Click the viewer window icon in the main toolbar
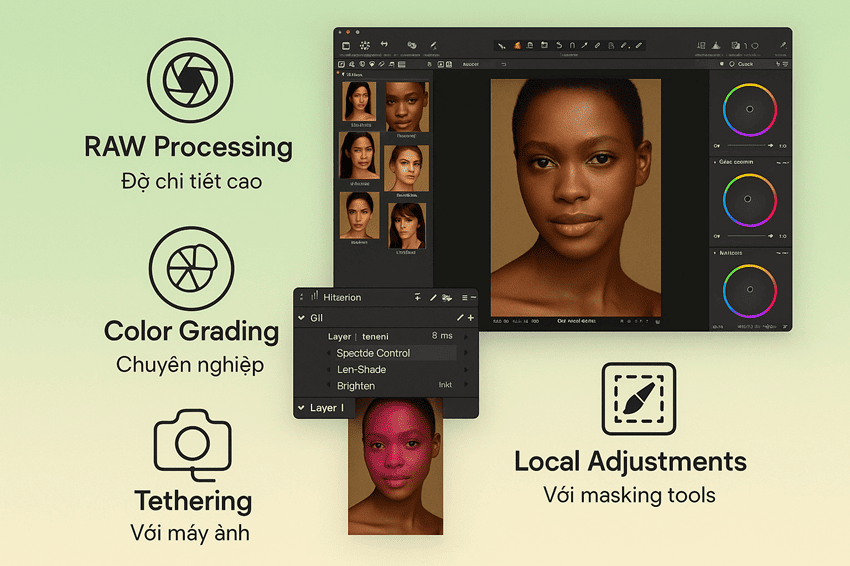Screen dimensions: 850x566 (x=346, y=46)
